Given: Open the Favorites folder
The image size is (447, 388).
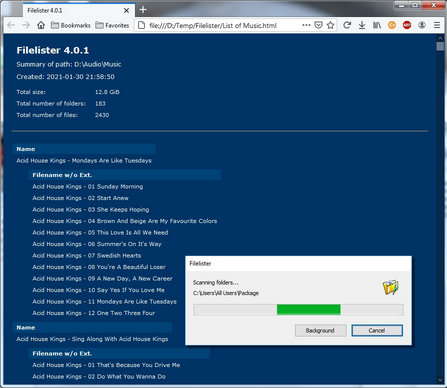Looking at the screenshot, I should (112, 25).
